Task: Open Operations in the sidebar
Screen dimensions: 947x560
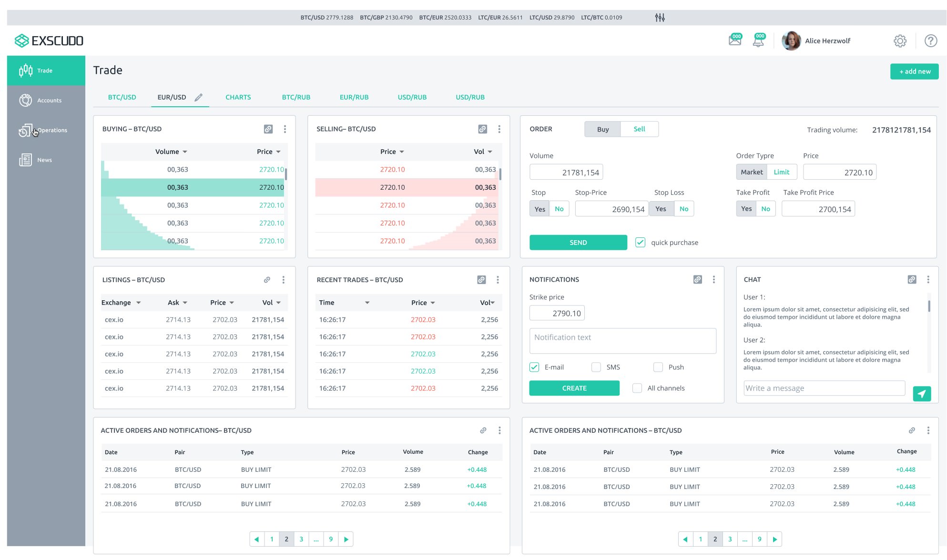Action: coord(46,130)
